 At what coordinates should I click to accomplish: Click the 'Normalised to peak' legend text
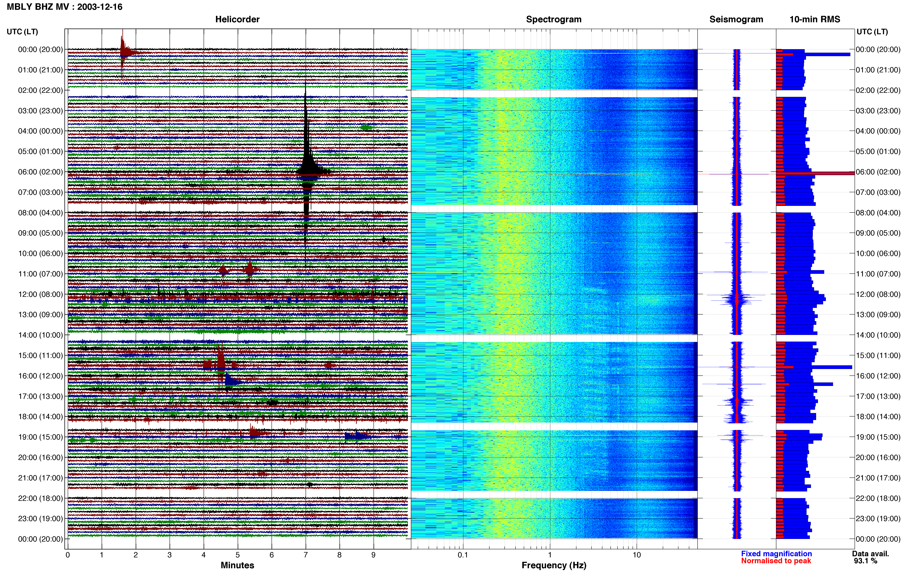click(x=776, y=561)
